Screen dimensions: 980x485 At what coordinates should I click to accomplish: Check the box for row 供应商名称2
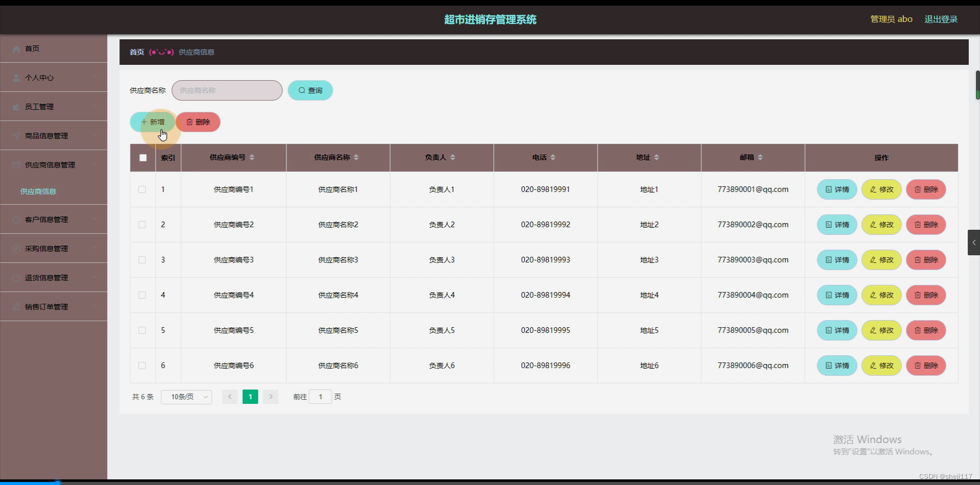click(x=142, y=225)
